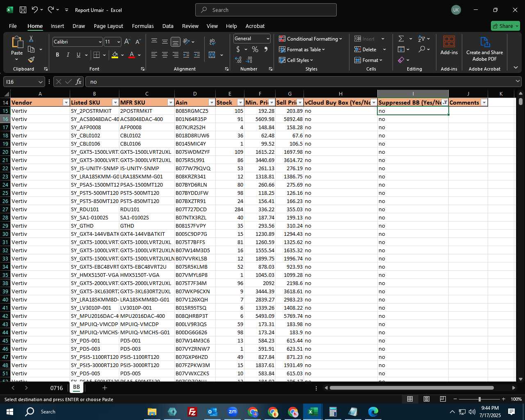The height and width of the screenshot is (420, 525).
Task: Click the Insert Function fx icon
Action: (x=78, y=82)
